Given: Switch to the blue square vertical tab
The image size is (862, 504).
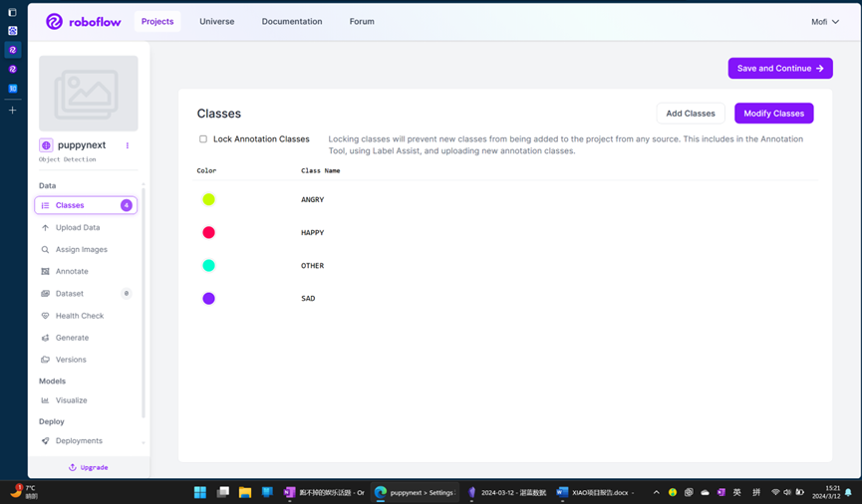Looking at the screenshot, I should 13,89.
